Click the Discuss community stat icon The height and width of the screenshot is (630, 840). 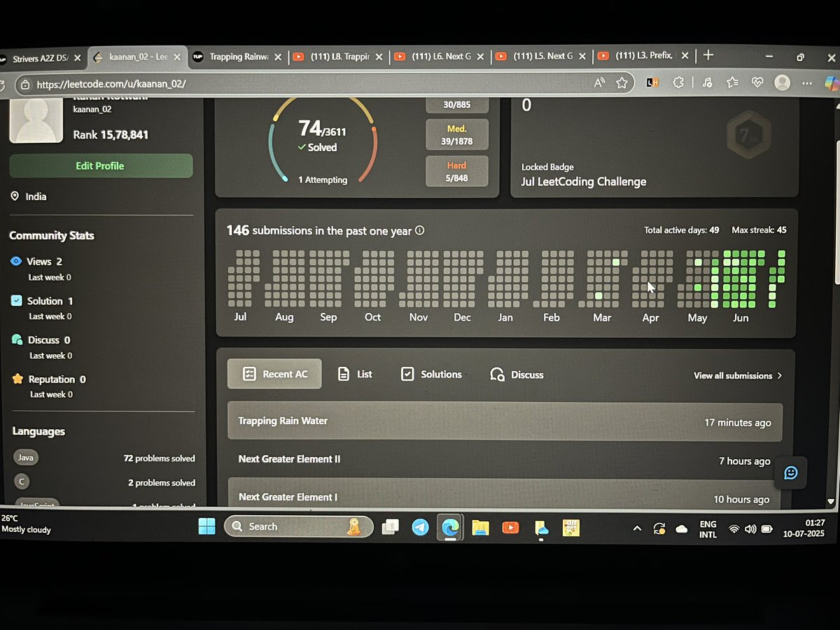17,339
